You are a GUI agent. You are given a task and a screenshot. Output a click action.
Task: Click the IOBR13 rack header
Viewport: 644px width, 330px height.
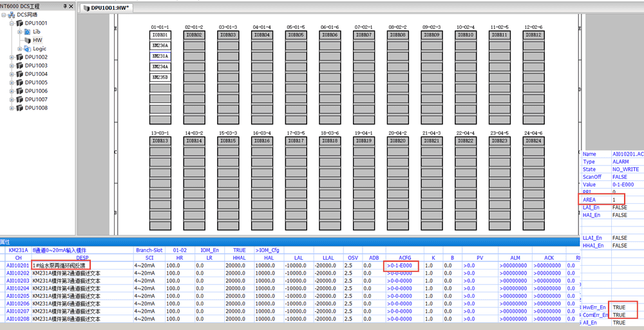point(160,141)
